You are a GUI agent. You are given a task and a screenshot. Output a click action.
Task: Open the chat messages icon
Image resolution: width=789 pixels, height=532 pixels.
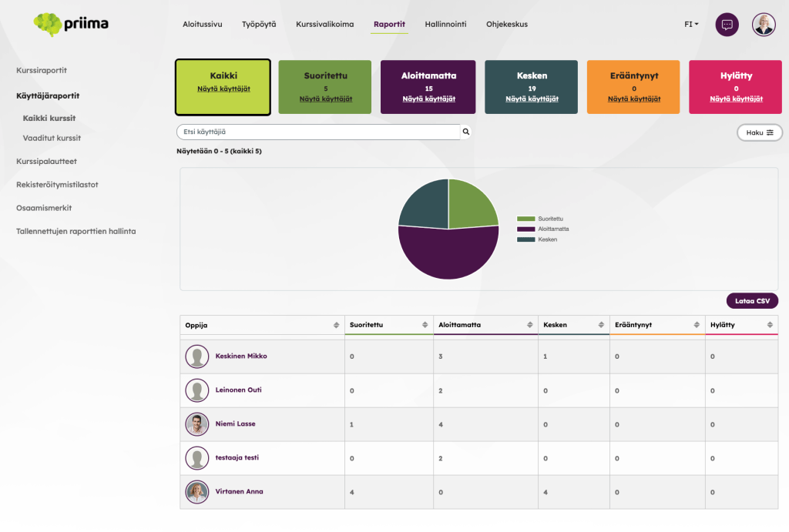[727, 25]
